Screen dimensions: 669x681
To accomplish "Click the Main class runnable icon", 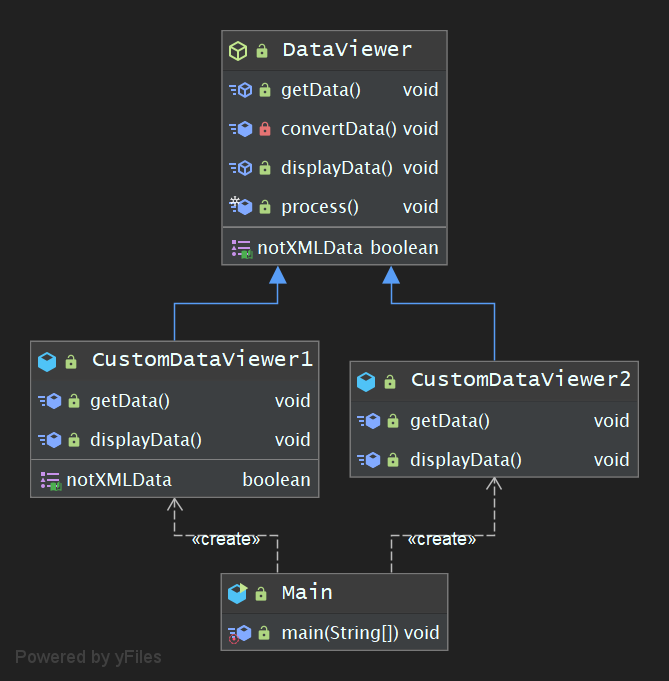I will click(237, 593).
